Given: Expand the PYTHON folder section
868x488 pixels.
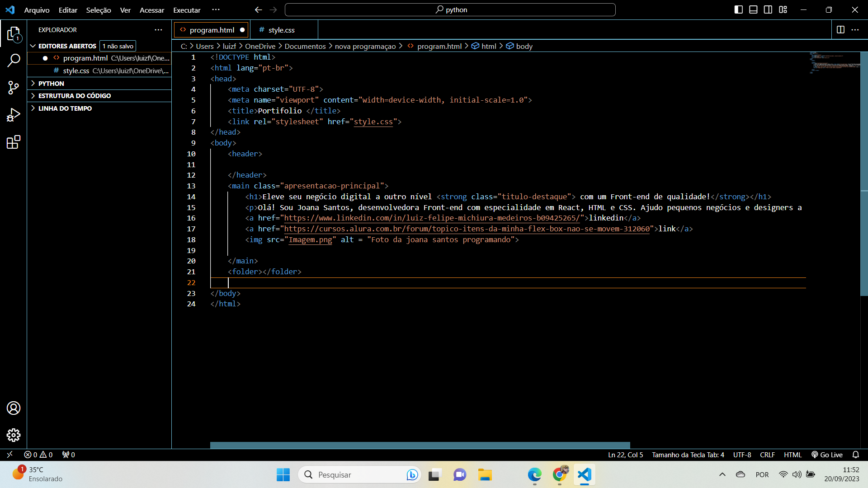Looking at the screenshot, I should tap(51, 84).
